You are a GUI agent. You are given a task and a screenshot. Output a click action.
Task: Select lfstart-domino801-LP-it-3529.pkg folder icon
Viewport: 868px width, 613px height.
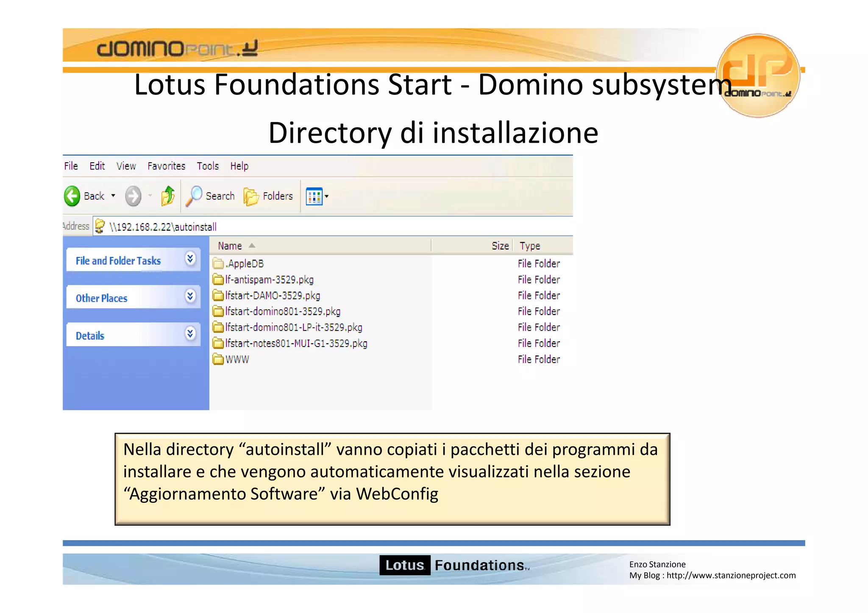[218, 327]
